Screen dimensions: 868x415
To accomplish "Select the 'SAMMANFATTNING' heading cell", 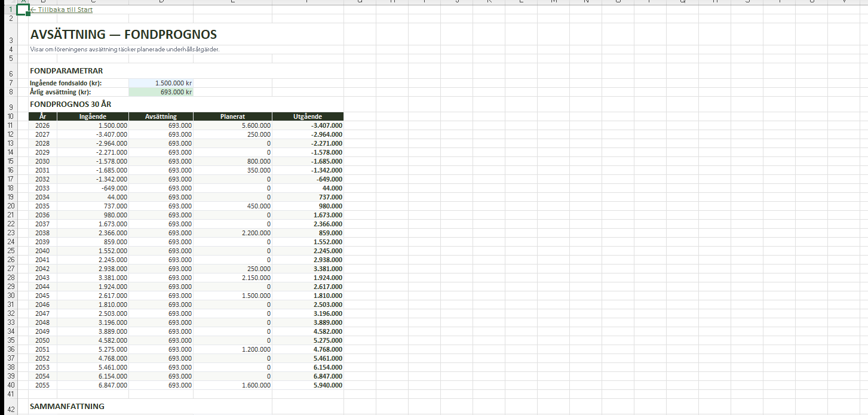I will tap(67, 407).
